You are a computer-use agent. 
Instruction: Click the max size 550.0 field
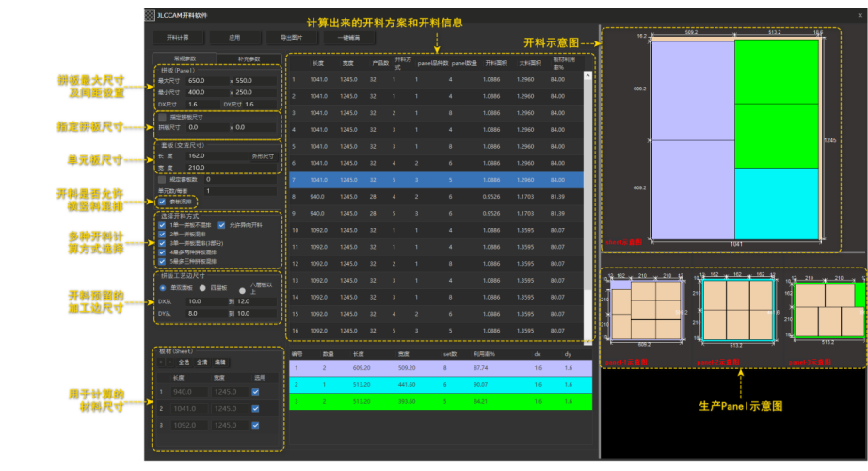255,81
